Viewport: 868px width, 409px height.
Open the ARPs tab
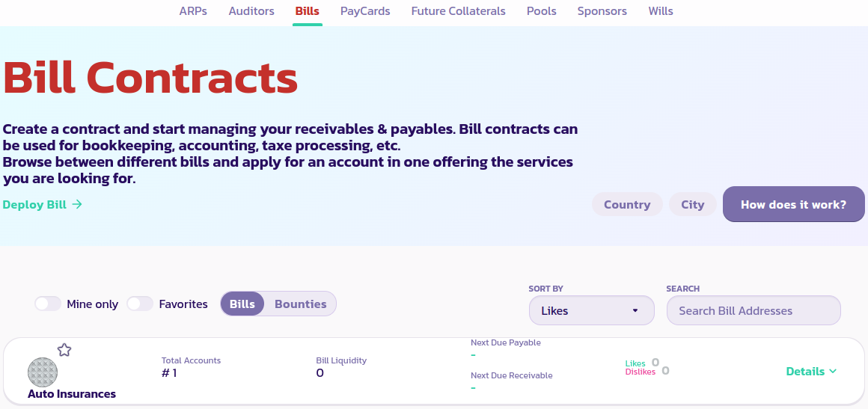tap(193, 11)
